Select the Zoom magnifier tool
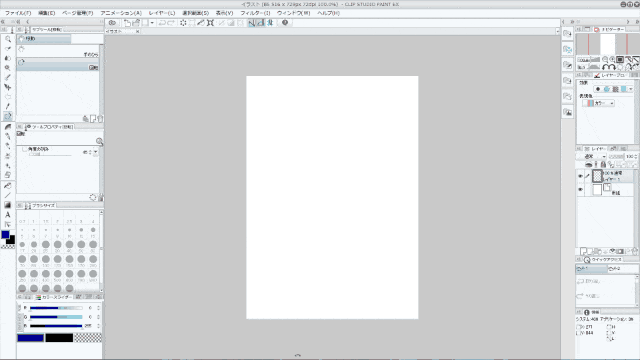This screenshot has height=360, width=640. coord(8,39)
